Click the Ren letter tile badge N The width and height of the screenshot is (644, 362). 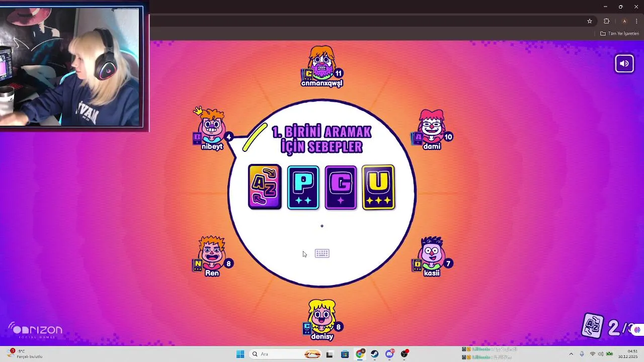[x=197, y=264]
